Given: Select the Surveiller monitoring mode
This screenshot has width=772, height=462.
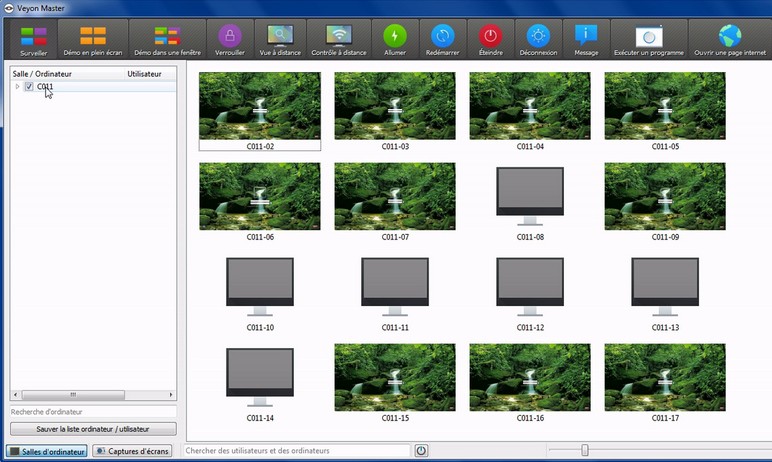Looking at the screenshot, I should point(33,40).
